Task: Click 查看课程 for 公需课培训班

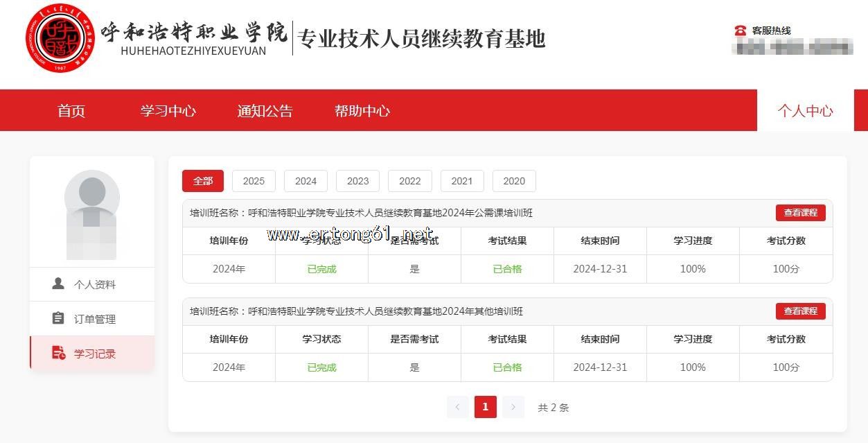Action: 800,213
